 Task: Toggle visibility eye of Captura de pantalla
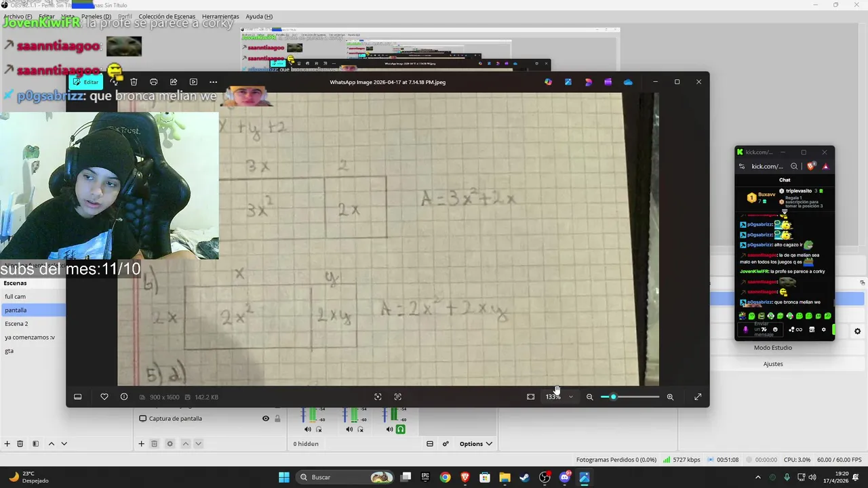(x=266, y=419)
